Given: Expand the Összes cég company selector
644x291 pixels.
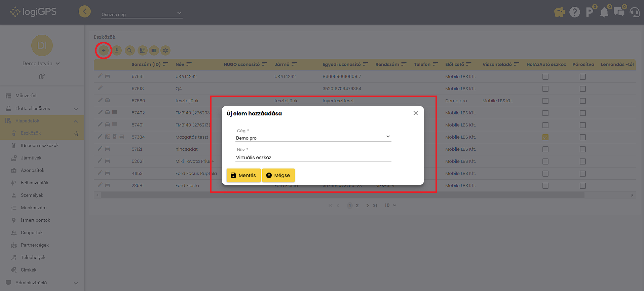Looking at the screenshot, I should (142, 14).
